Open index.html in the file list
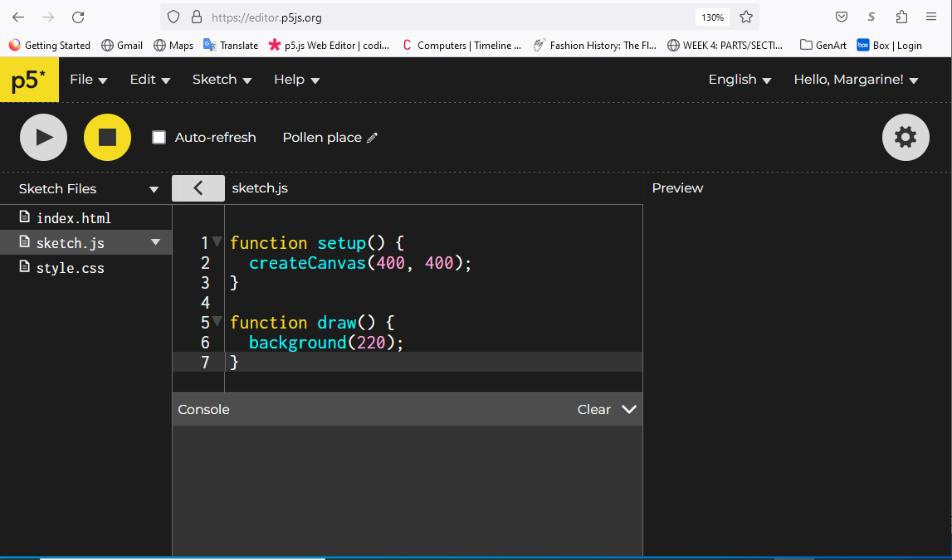Viewport: 952px width, 560px height. click(x=73, y=218)
